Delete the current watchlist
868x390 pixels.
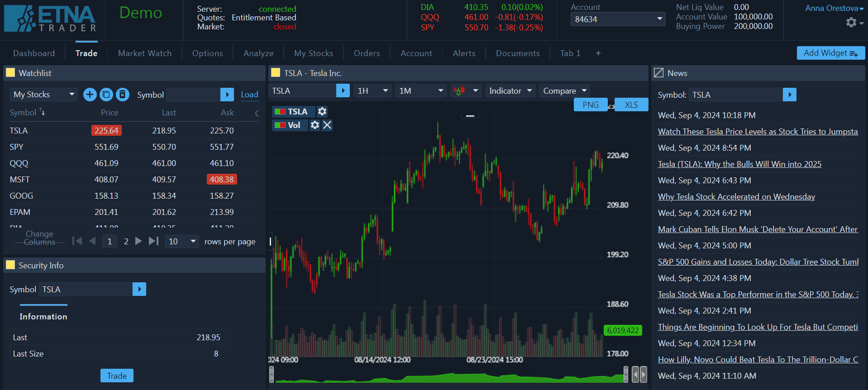pyautogui.click(x=123, y=95)
